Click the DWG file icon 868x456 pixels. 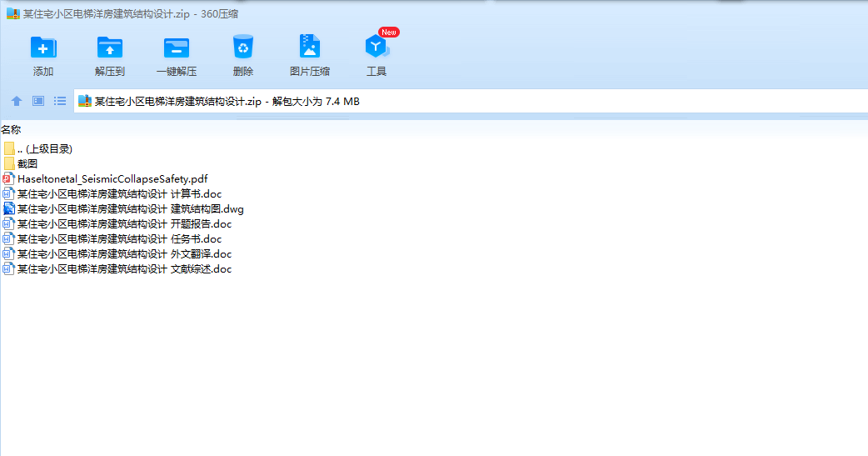8,208
